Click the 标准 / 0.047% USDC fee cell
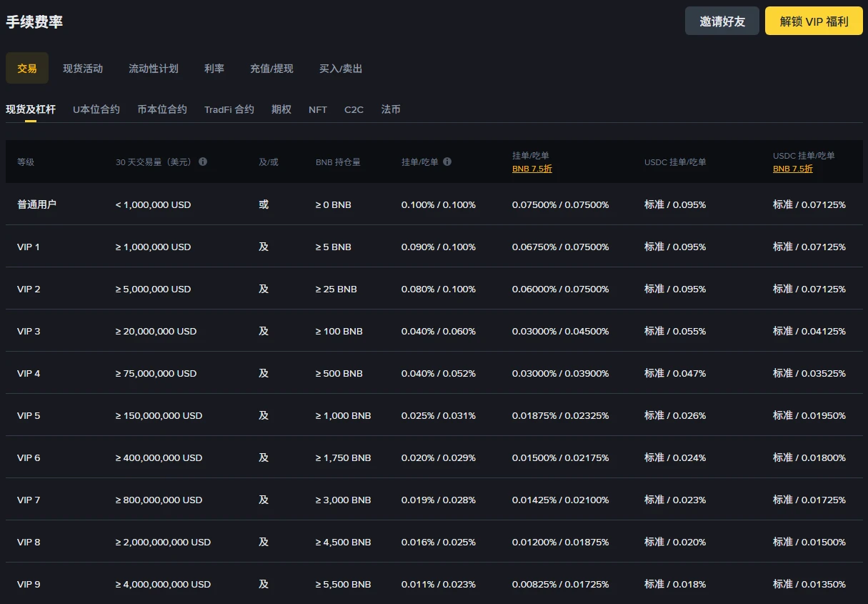This screenshot has width=868, height=604. 675,373
